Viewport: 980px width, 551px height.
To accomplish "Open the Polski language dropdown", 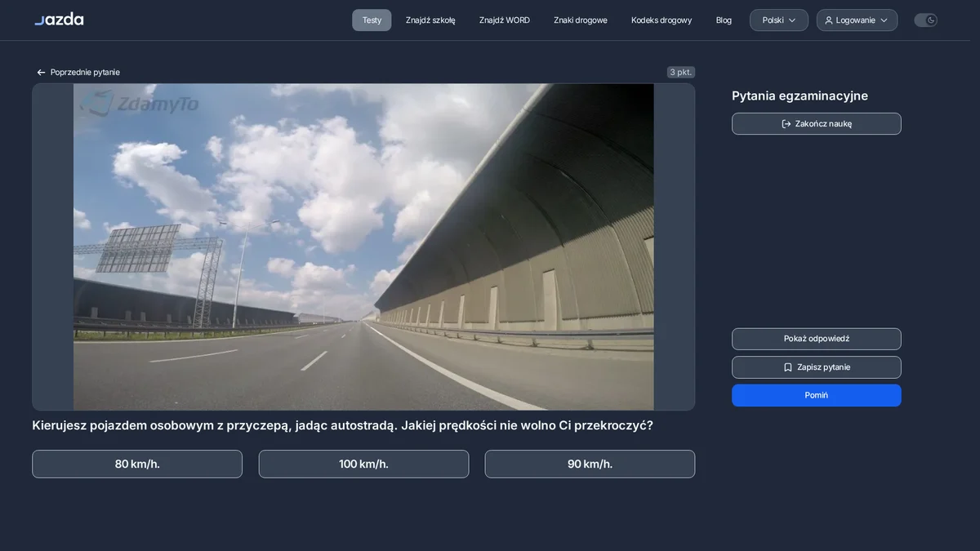I will point(778,20).
